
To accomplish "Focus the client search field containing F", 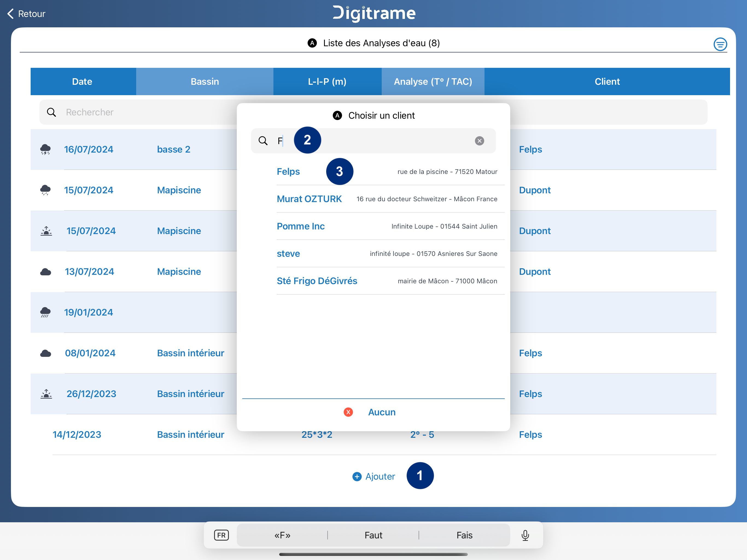I will [x=373, y=141].
